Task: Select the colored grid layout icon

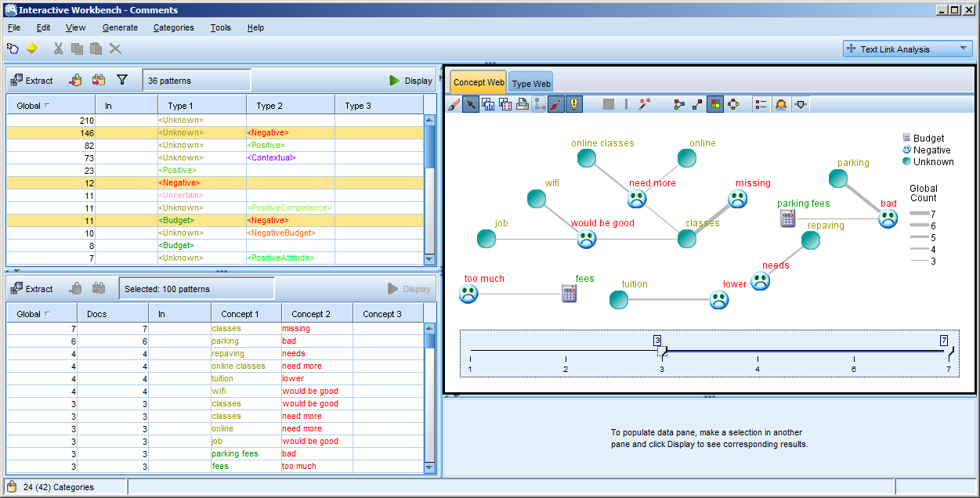Action: click(714, 103)
